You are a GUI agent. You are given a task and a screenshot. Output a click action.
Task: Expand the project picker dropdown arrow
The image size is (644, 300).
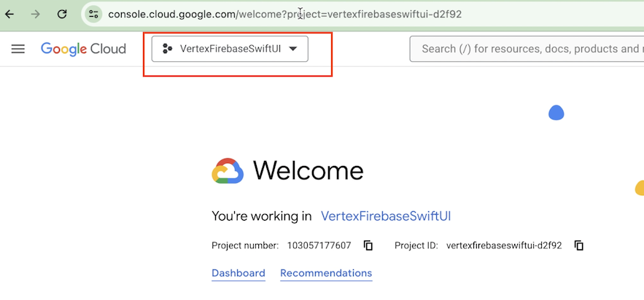(293, 49)
